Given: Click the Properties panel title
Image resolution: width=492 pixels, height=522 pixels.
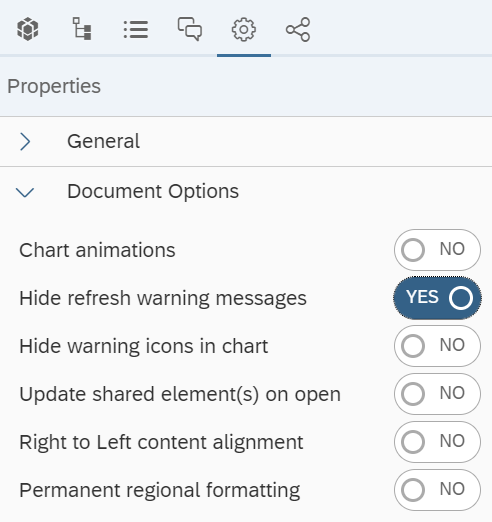Looking at the screenshot, I should (54, 87).
